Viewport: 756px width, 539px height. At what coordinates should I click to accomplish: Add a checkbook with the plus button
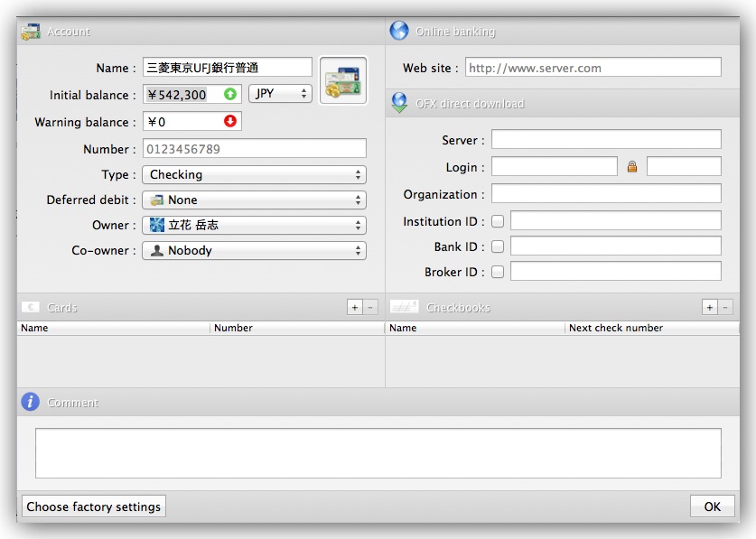click(710, 308)
